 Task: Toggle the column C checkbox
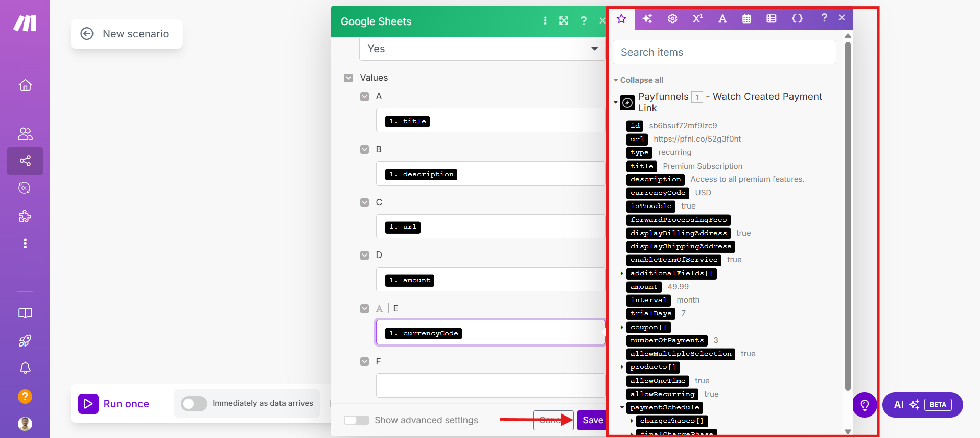point(364,203)
